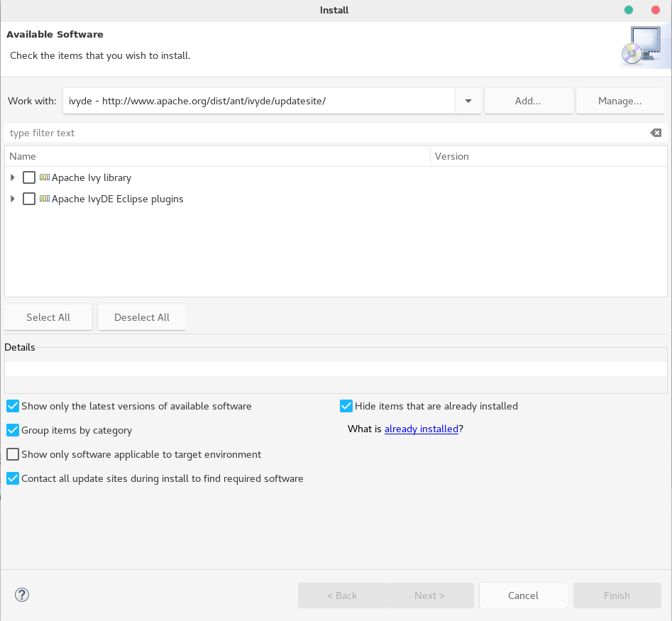Open the already installed link

[422, 429]
